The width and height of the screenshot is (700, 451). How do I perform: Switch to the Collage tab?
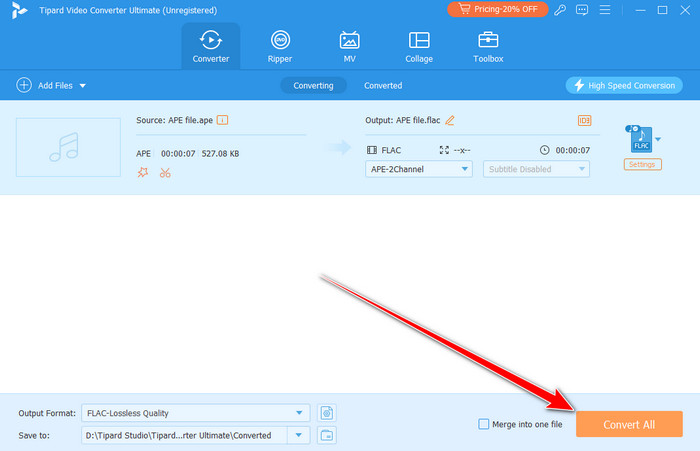419,46
